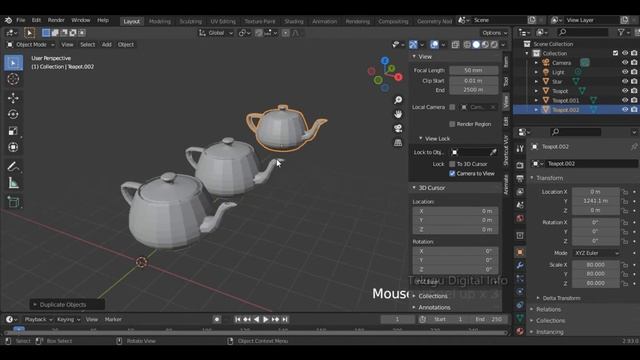Play the animation forward
Screen dimensions: 640x360
(x=266, y=320)
